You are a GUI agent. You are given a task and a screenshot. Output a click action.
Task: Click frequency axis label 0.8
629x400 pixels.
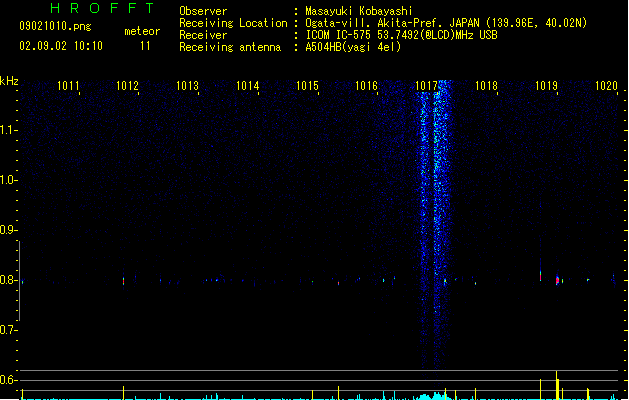click(x=8, y=280)
